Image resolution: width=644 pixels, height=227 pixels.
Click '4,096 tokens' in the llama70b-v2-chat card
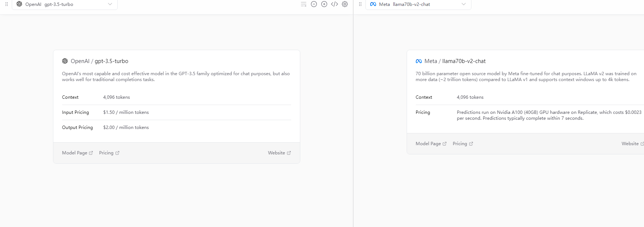coord(470,97)
